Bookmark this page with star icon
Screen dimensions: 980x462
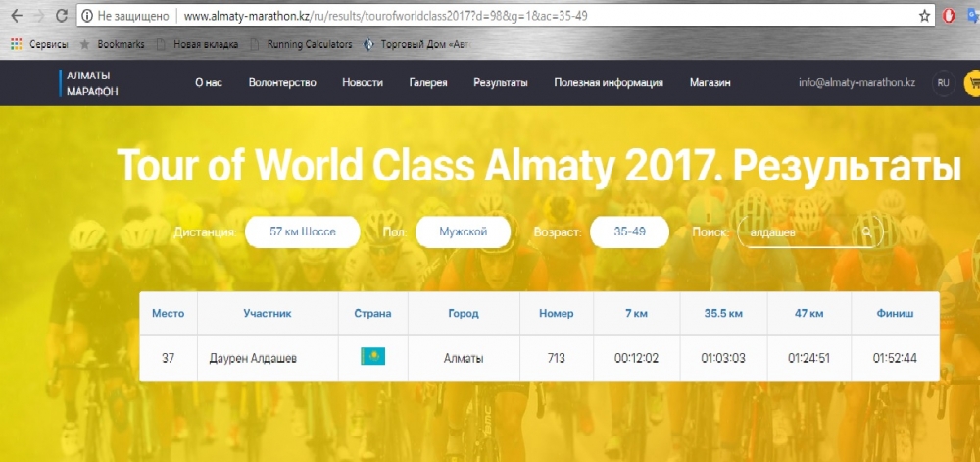pos(924,17)
